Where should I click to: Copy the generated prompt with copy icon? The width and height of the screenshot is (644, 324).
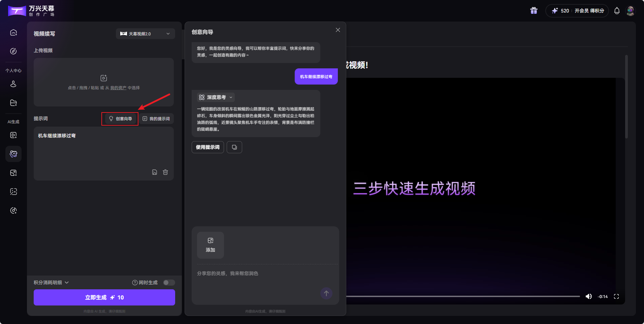click(x=234, y=147)
